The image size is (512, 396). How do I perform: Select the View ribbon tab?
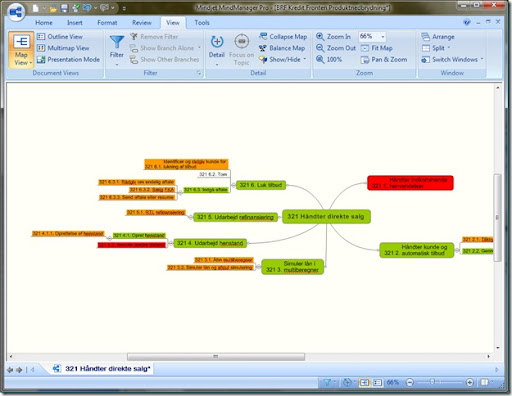(x=173, y=23)
